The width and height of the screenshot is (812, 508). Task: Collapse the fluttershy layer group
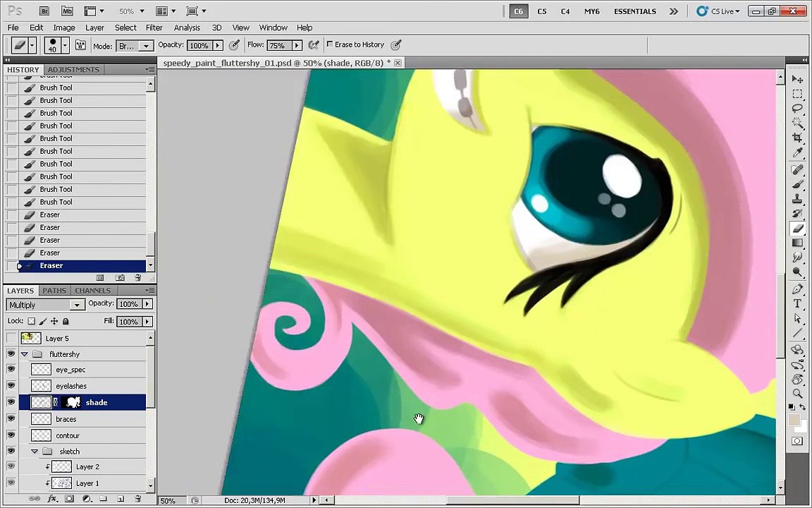pos(25,354)
